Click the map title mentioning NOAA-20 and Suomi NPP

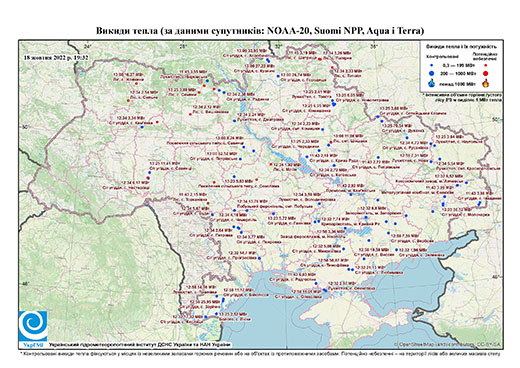coord(260,31)
